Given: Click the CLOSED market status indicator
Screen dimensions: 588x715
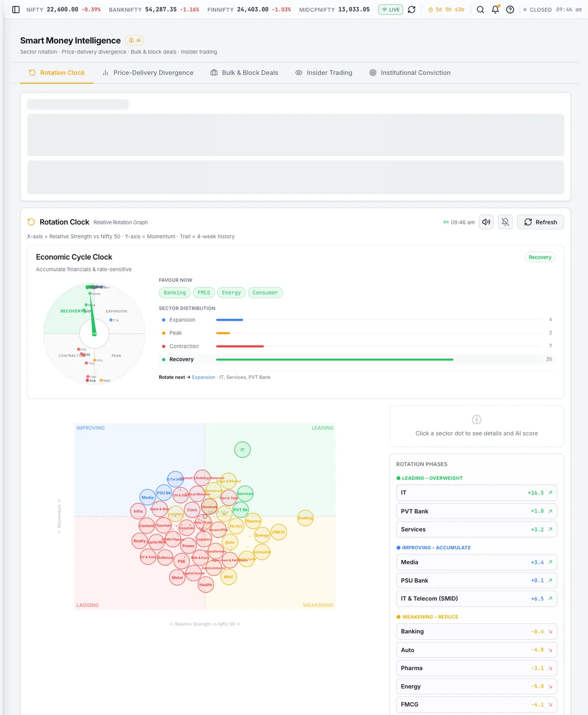Looking at the screenshot, I should 537,10.
